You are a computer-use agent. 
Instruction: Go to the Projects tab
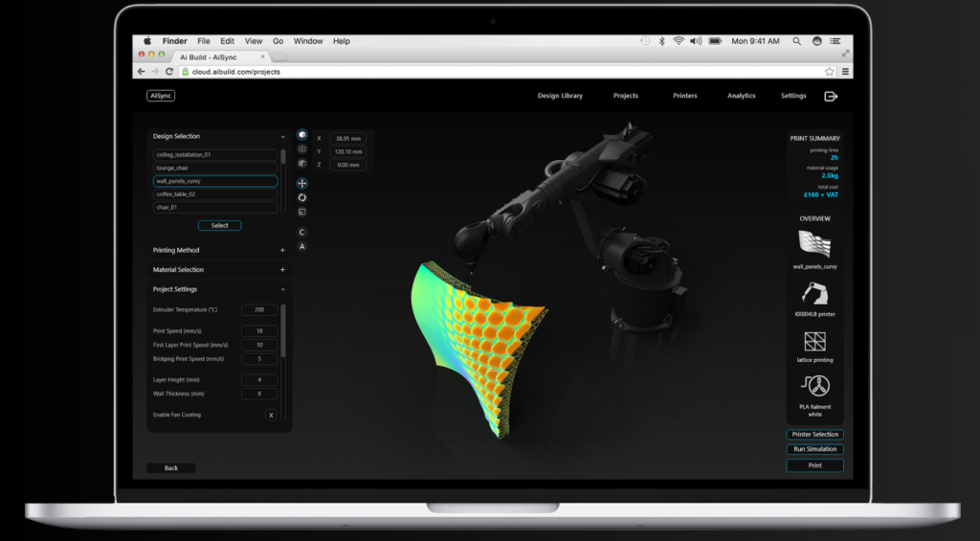tap(626, 96)
